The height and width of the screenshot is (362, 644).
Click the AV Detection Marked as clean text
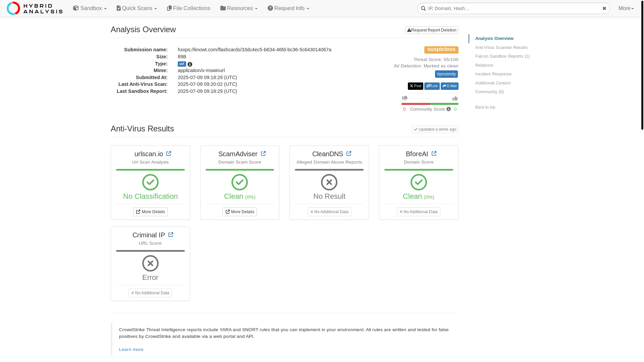[426, 66]
